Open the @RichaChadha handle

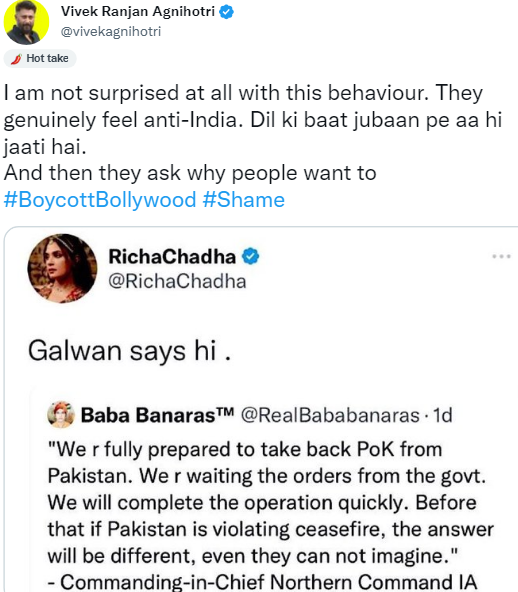(177, 281)
